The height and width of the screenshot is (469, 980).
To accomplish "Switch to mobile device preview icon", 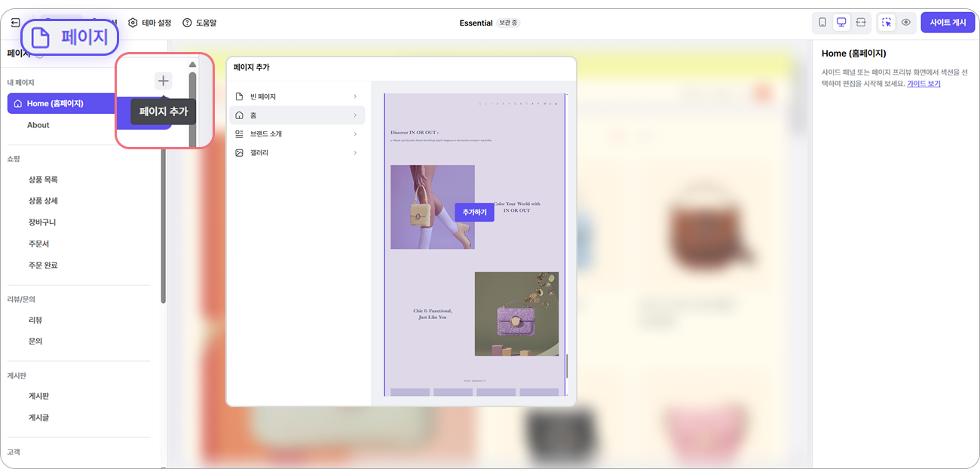I will click(822, 23).
